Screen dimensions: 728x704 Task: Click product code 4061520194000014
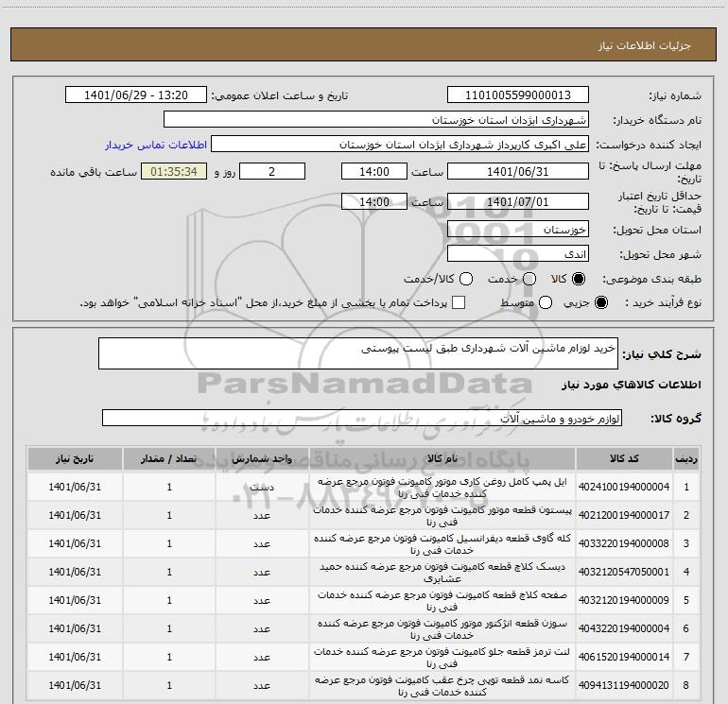[x=624, y=657]
